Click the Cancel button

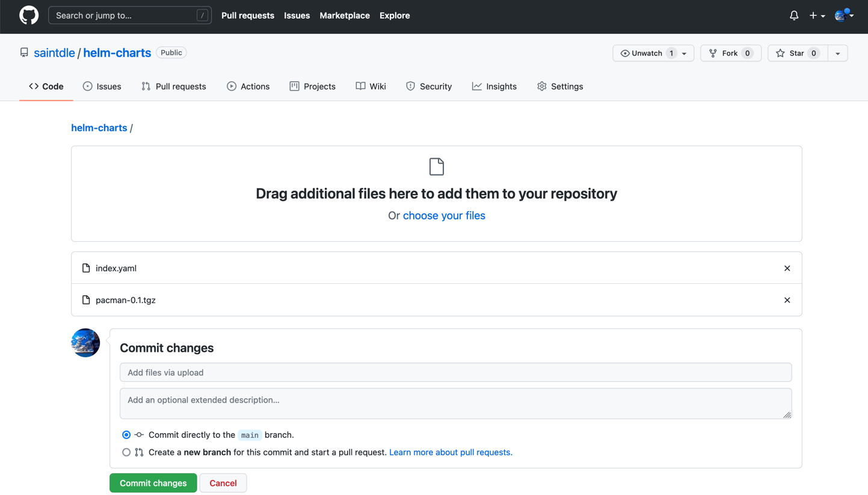(223, 483)
